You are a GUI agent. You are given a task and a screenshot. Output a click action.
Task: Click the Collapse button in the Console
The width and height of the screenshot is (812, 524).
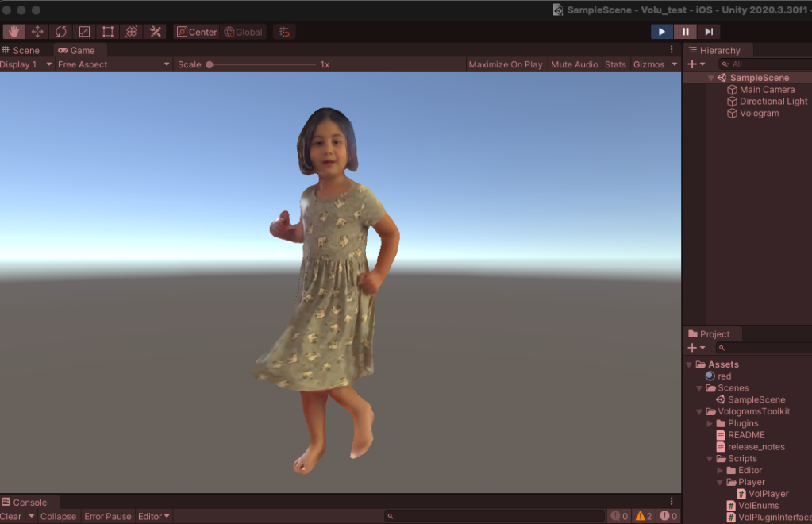[58, 516]
